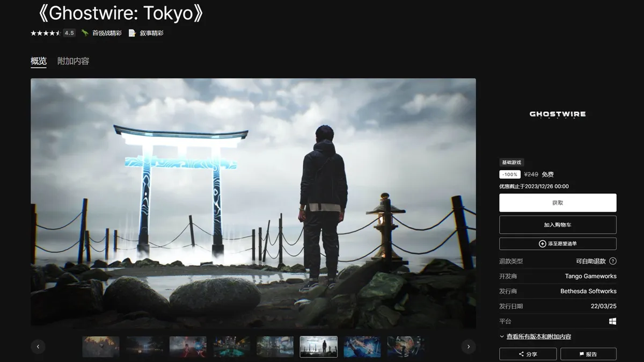Click the five-star rating icons
This screenshot has height=362, width=644.
pos(46,33)
